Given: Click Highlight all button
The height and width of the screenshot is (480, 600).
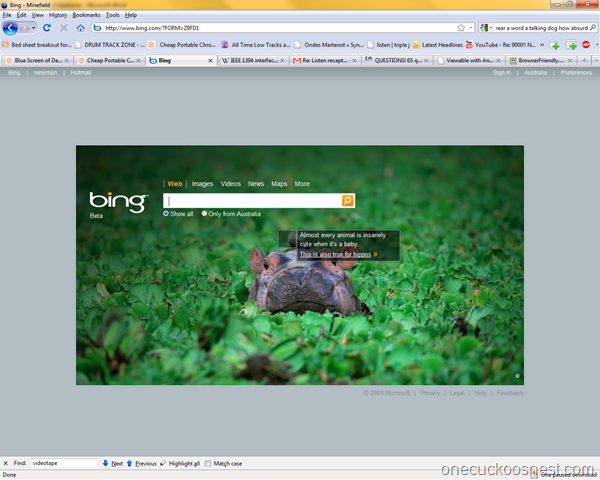Looking at the screenshot, I should (180, 464).
